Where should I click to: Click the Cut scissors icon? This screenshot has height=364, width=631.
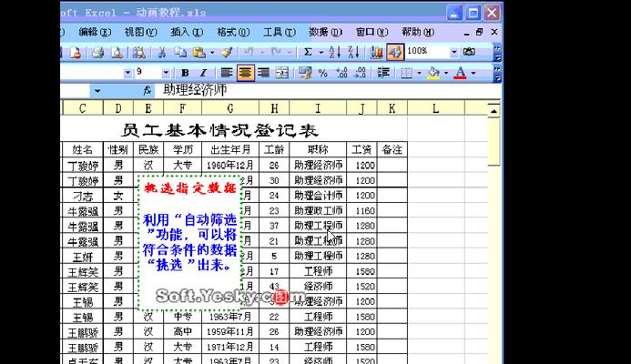point(160,52)
